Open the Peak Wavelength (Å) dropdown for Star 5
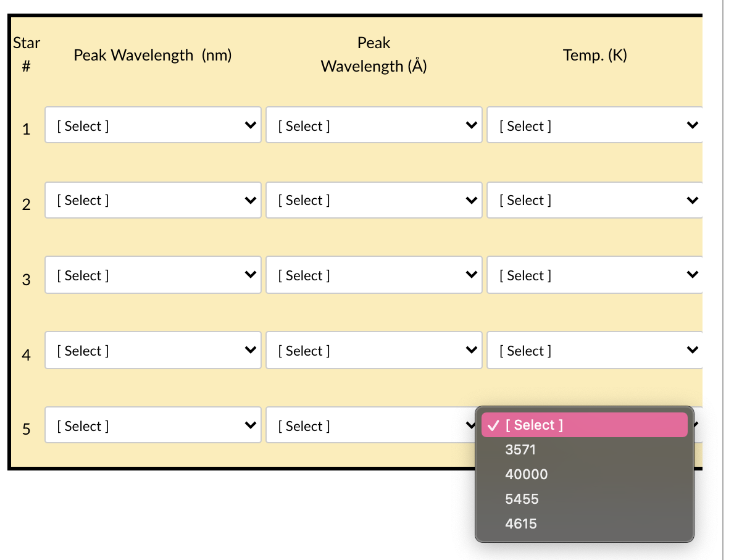Screen dimensions: 734x560 [x=373, y=425]
